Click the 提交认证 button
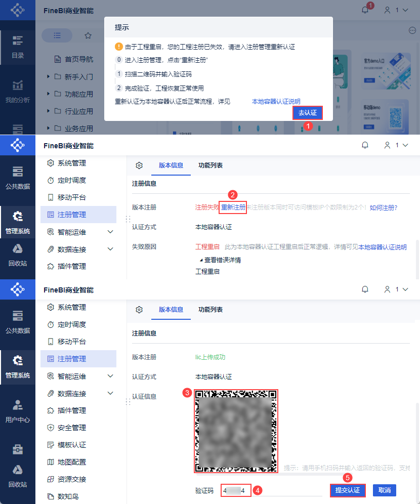The image size is (420, 504). click(348, 490)
